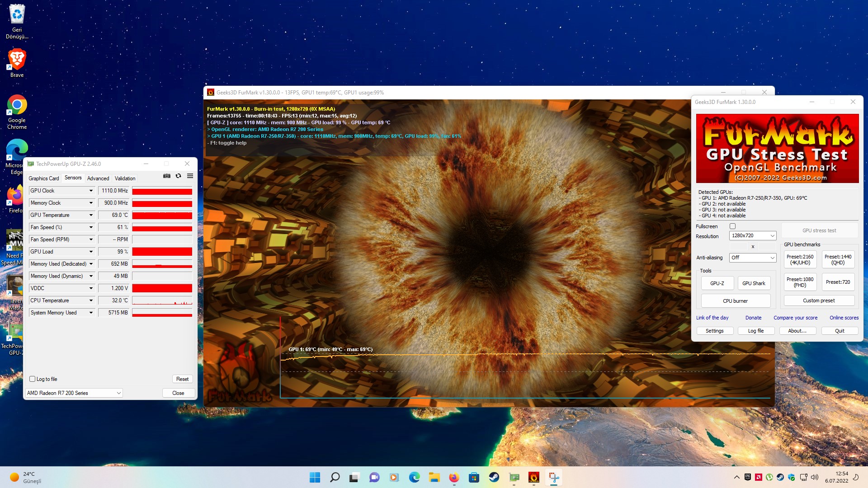Click the GPU-Z screenshot camera icon
868x488 pixels.
coord(167,176)
